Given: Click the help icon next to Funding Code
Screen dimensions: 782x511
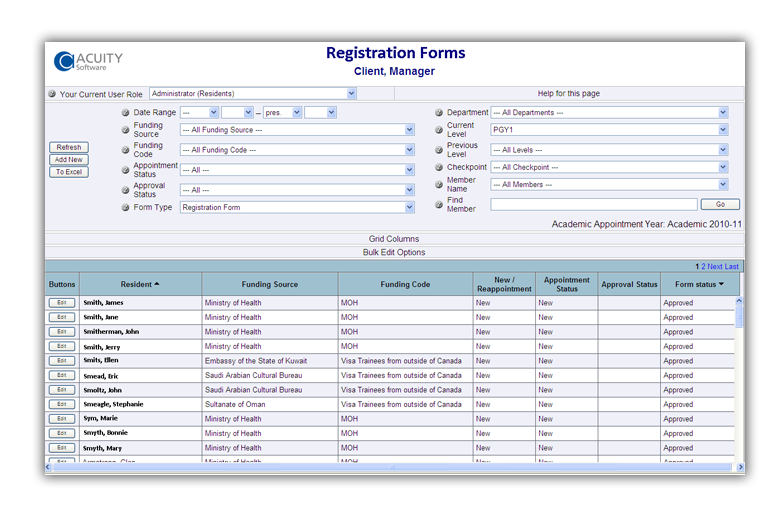Looking at the screenshot, I should [x=126, y=150].
